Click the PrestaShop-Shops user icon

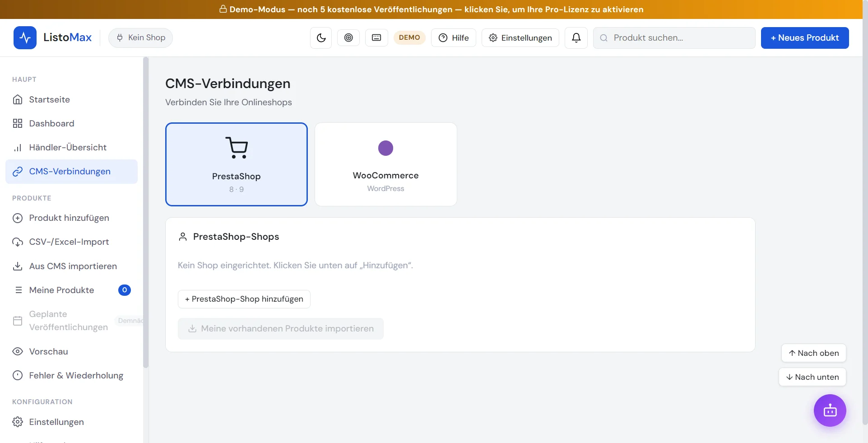[x=183, y=237]
